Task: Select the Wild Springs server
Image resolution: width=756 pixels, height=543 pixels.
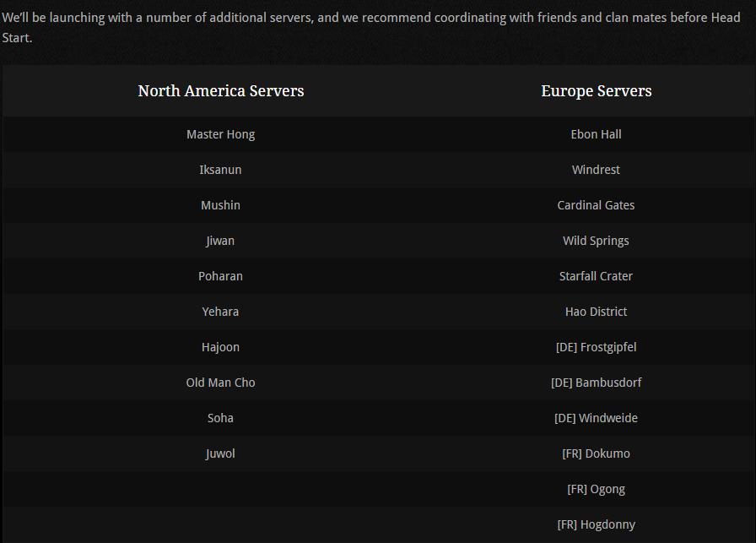Action: tap(596, 241)
